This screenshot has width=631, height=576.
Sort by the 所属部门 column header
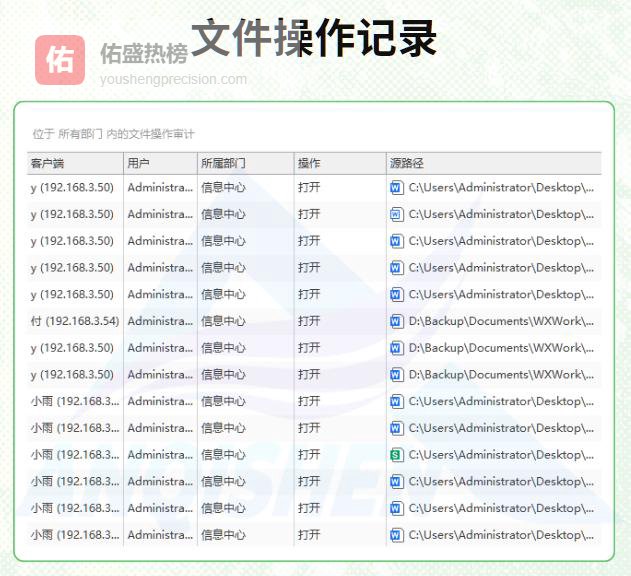[x=223, y=163]
